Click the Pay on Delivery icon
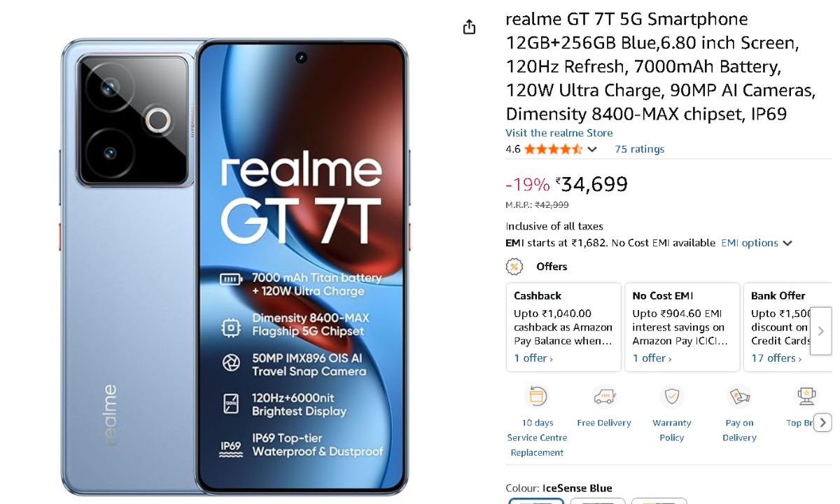 739,396
